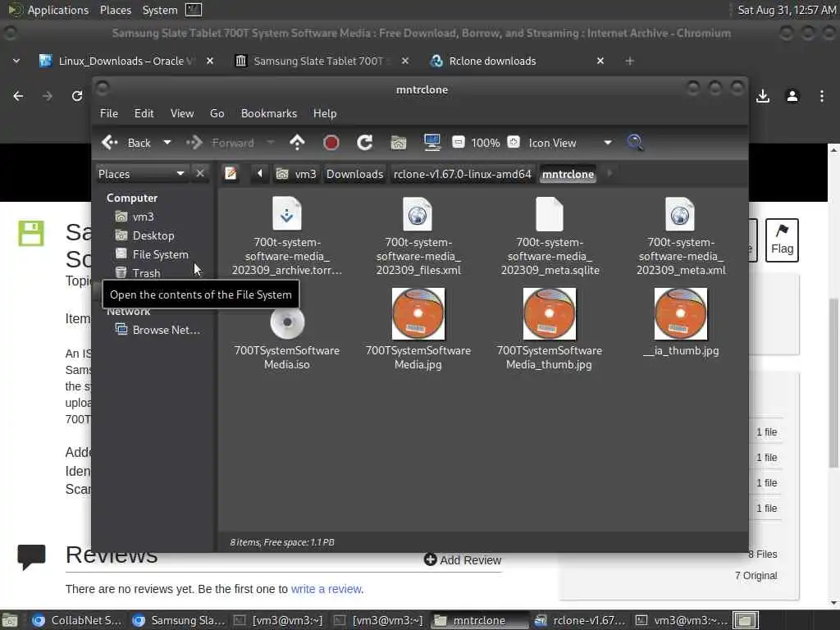Reload the current folder in file manager

[365, 143]
